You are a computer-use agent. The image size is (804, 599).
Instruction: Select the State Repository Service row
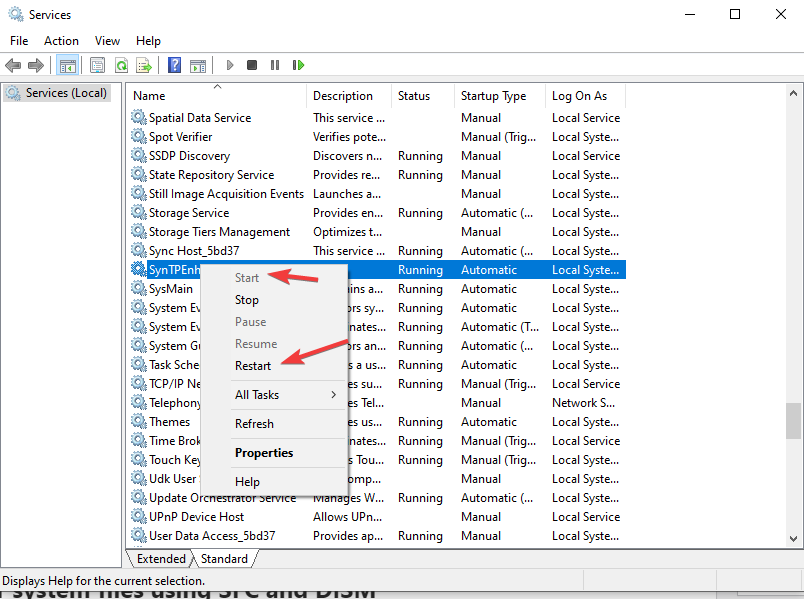[x=377, y=175]
